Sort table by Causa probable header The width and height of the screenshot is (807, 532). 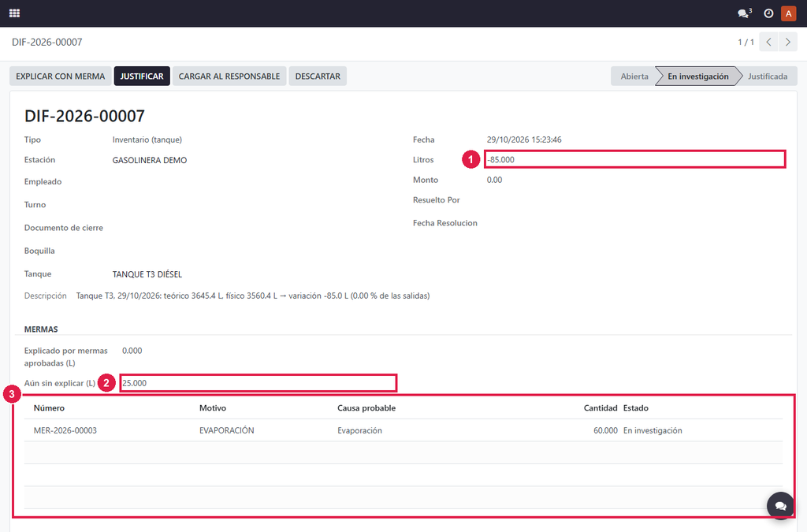366,408
